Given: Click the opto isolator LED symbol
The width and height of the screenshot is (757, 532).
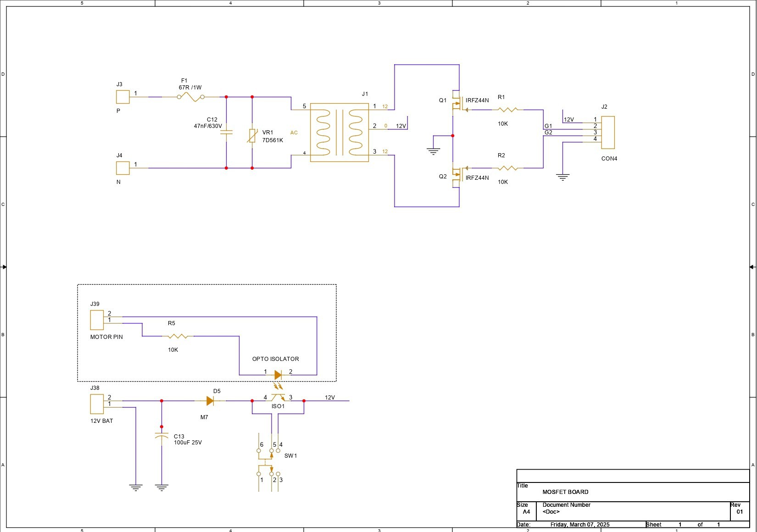Looking at the screenshot, I should click(x=278, y=375).
